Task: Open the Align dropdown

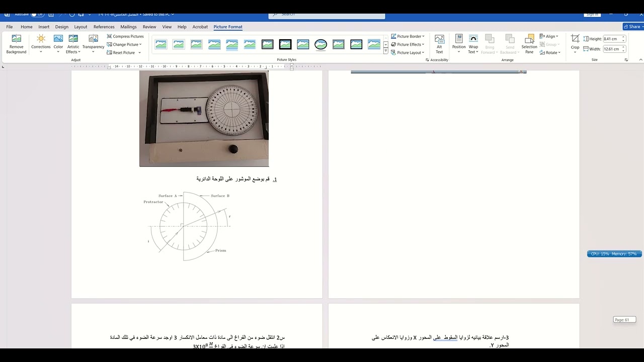Action: point(549,36)
